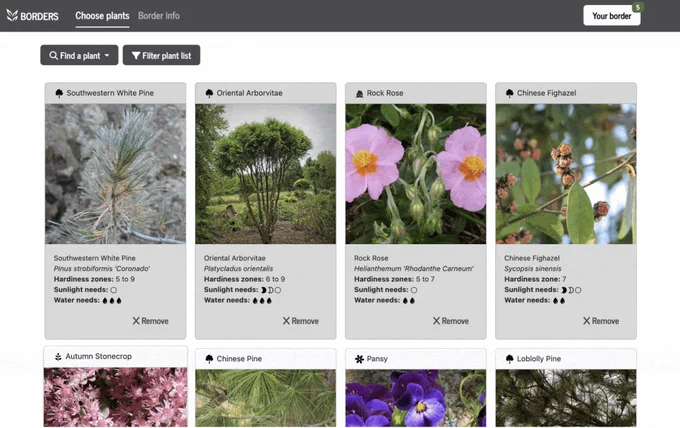The width and height of the screenshot is (680, 428).
Task: Open the Oriental Arborvitae photo
Action: (265, 173)
